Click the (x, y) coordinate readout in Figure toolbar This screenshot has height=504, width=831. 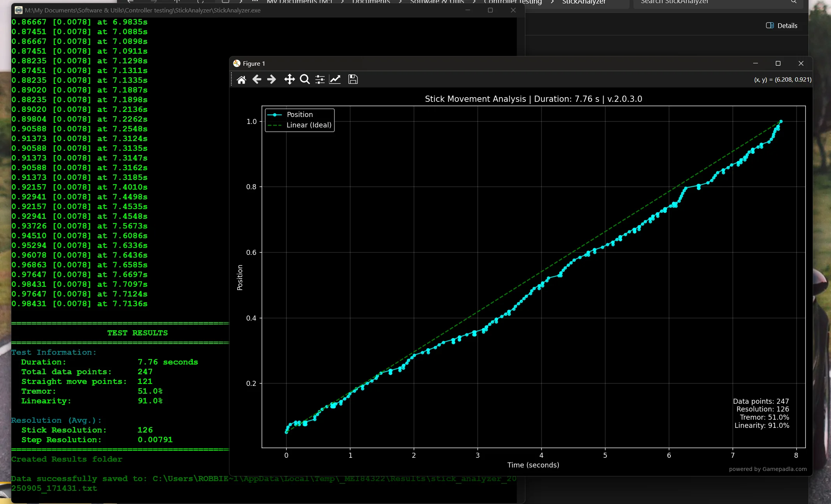[783, 80]
